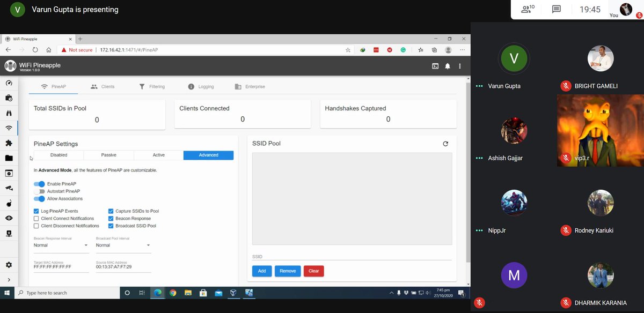This screenshot has width=644, height=313.
Task: Bookmark this page with the star icon
Action: [348, 50]
